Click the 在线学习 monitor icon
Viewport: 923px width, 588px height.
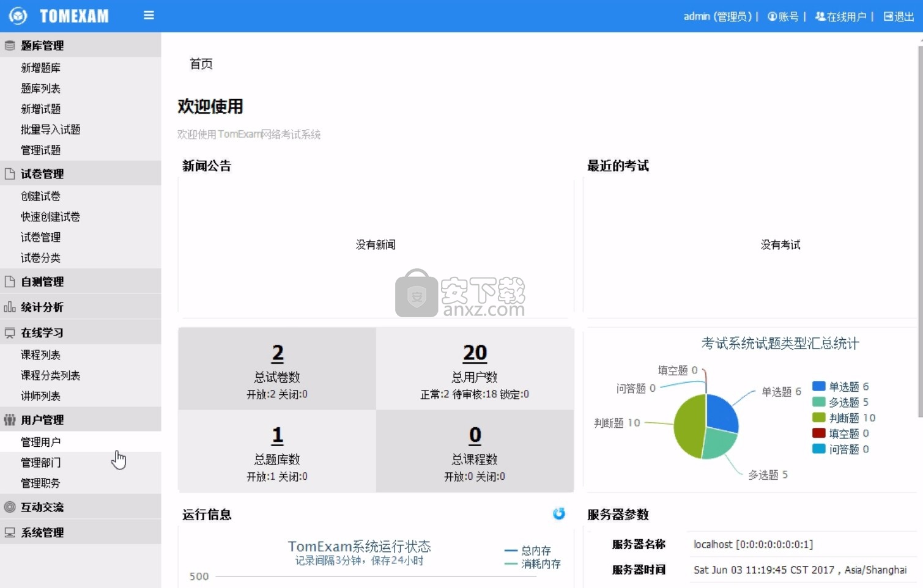tap(10, 333)
